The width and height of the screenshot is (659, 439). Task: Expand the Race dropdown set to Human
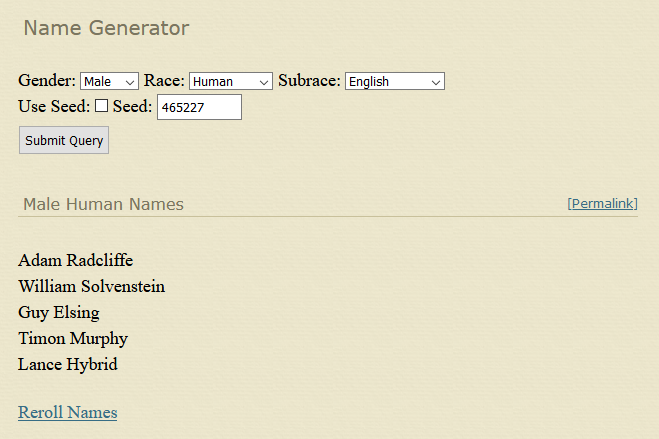(x=230, y=82)
